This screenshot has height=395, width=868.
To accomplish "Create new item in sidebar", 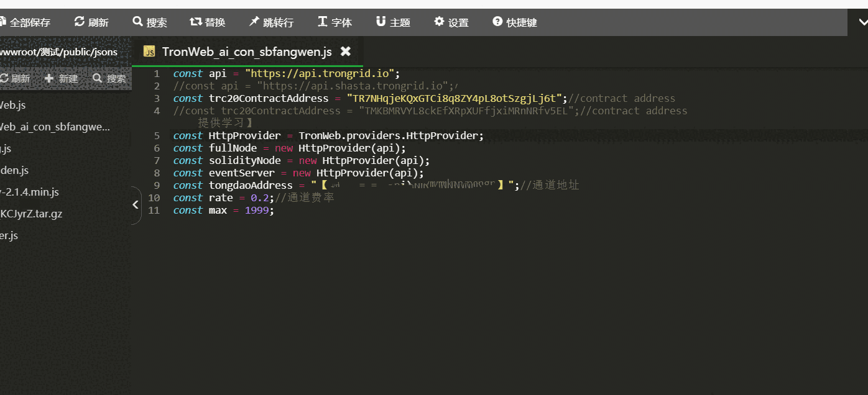I will click(x=62, y=78).
